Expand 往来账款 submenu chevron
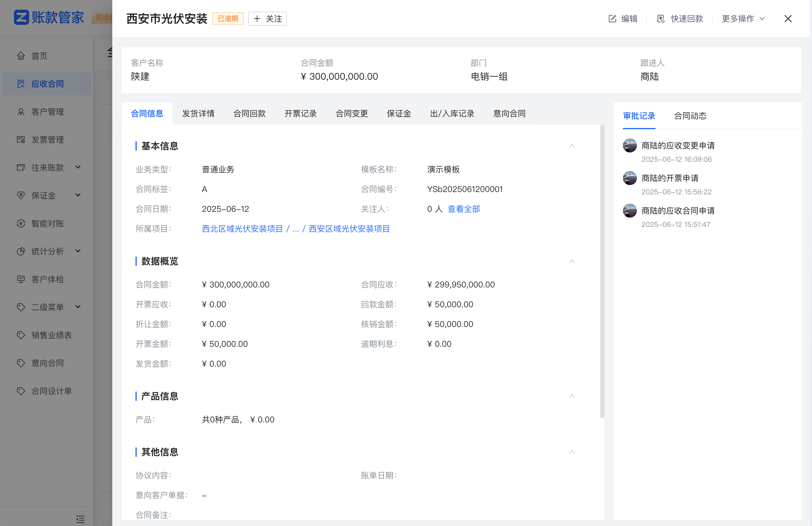812x526 pixels. click(x=78, y=167)
